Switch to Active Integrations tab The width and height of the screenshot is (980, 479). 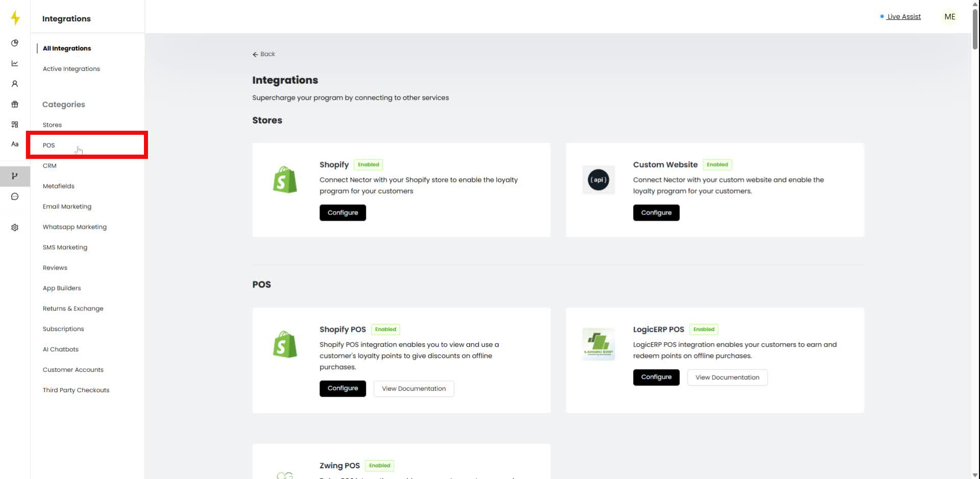71,68
